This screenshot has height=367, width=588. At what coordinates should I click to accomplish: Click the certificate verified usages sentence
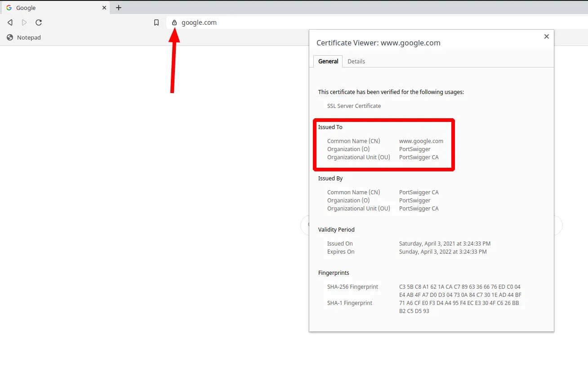(x=391, y=92)
